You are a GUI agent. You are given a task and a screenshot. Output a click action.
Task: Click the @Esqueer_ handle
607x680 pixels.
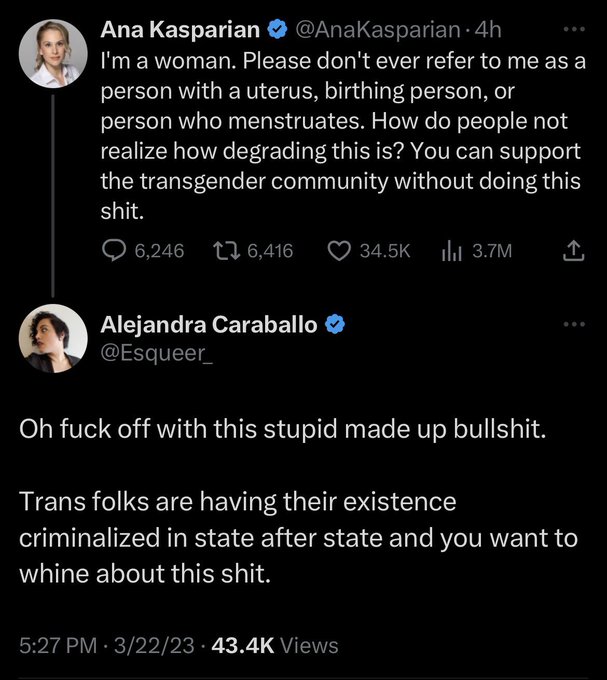(x=157, y=353)
